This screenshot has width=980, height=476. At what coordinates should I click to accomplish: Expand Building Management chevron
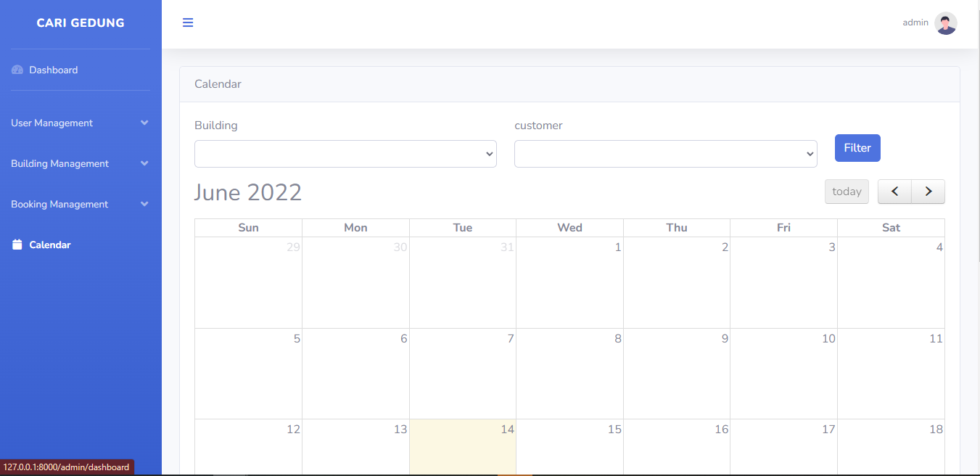[144, 163]
